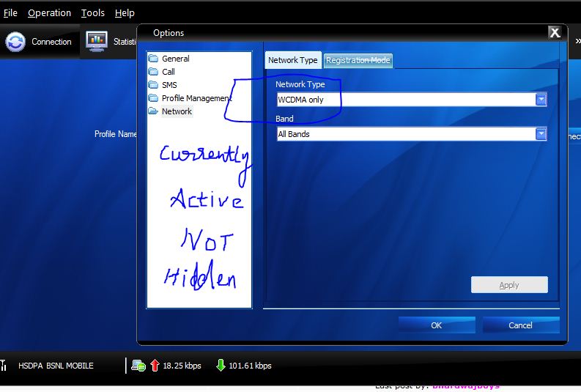
Task: Select the Network Type tab
Action: point(293,60)
